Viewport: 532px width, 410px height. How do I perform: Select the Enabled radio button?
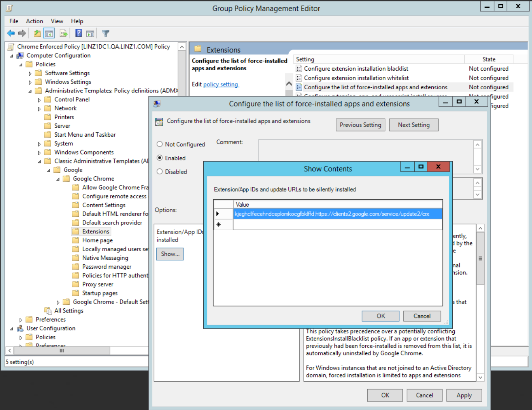click(160, 158)
